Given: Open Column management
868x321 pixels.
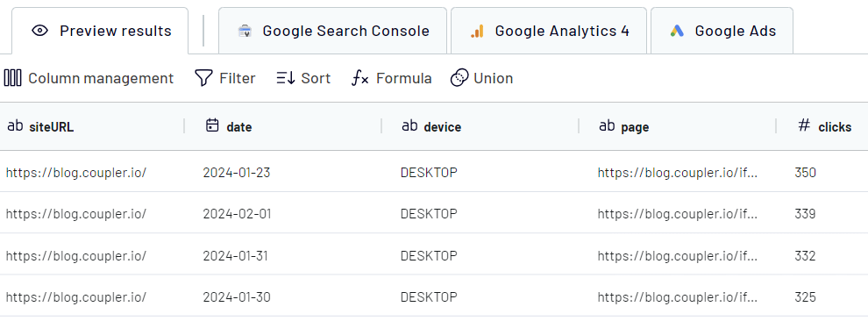Looking at the screenshot, I should (89, 79).
